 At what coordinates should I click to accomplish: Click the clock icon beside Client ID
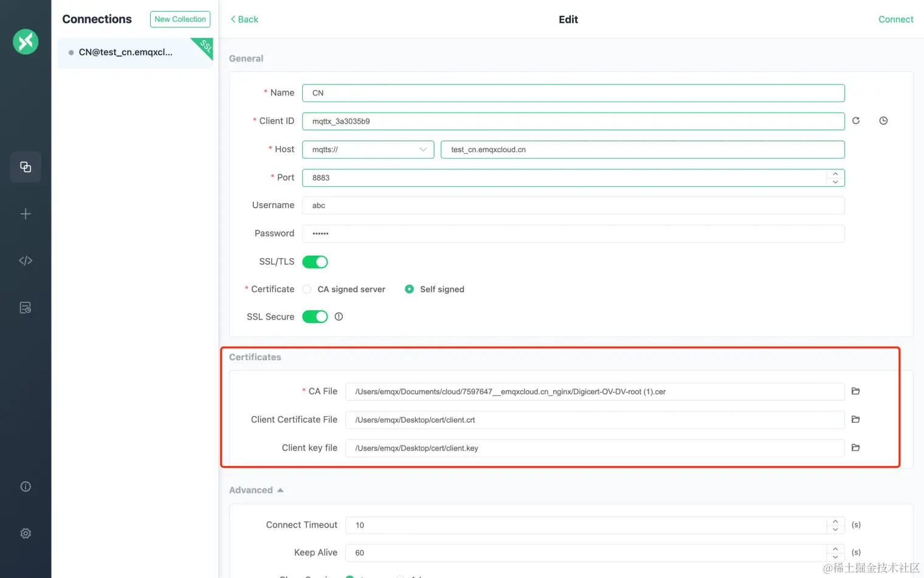[x=883, y=120]
